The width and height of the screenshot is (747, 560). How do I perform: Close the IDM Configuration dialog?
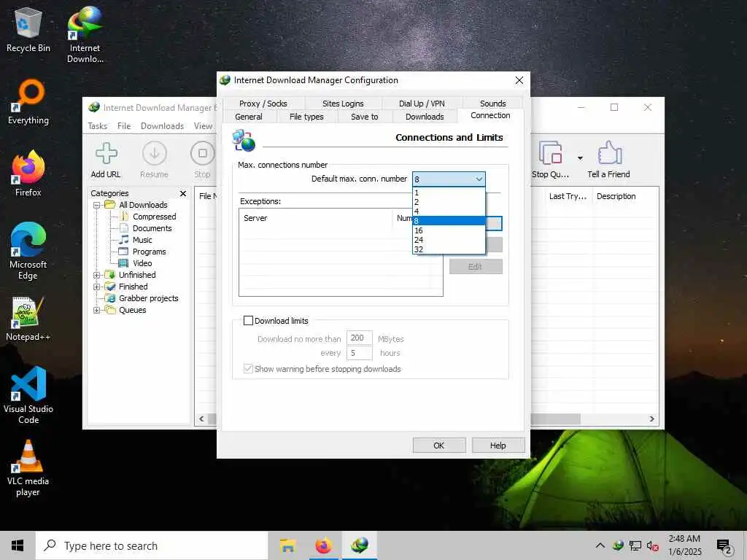click(x=519, y=80)
